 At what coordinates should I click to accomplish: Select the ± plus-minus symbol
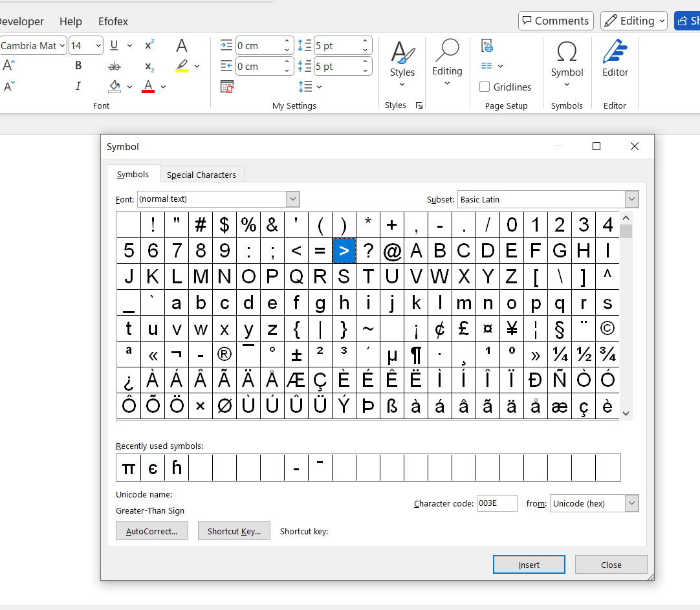click(x=296, y=354)
